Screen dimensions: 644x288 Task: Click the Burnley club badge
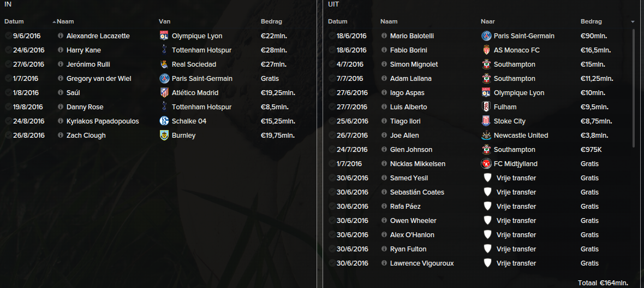click(x=164, y=136)
